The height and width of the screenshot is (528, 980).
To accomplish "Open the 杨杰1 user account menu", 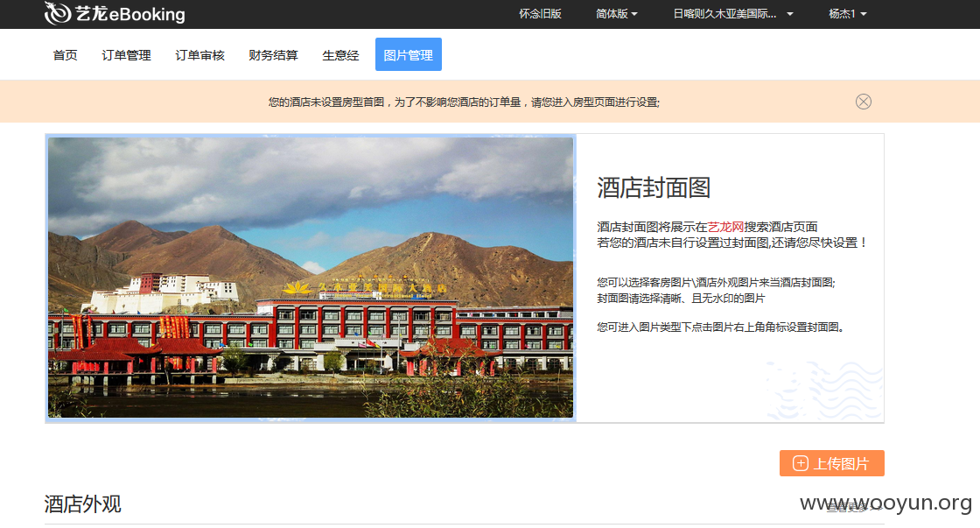I will [x=848, y=14].
